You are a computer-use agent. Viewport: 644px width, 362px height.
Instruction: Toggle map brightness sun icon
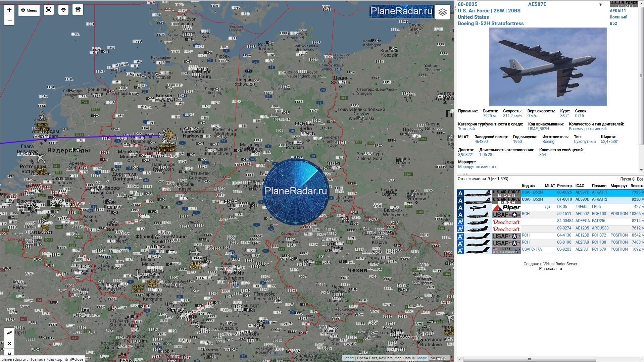tap(78, 10)
